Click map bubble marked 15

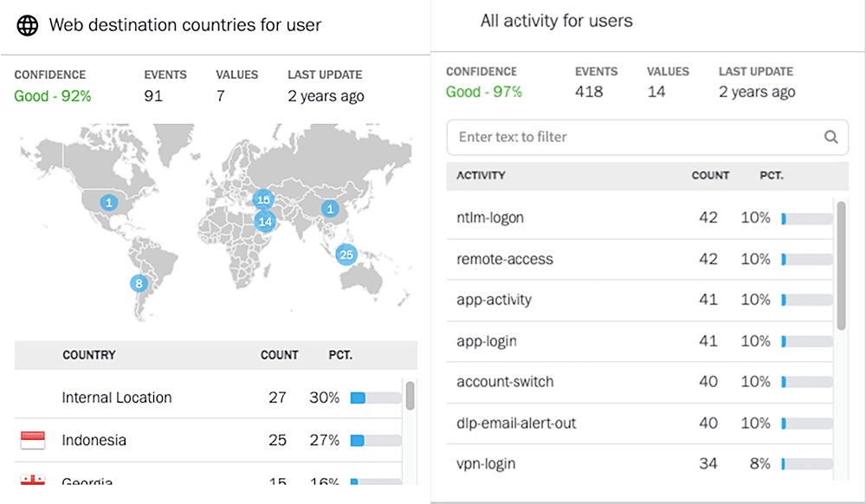(263, 199)
